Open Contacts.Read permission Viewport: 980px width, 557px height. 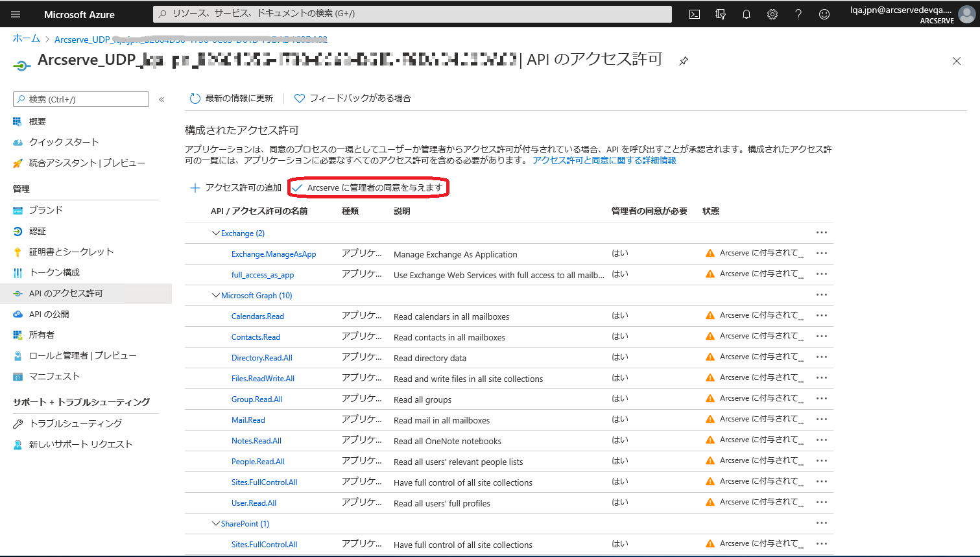(256, 337)
